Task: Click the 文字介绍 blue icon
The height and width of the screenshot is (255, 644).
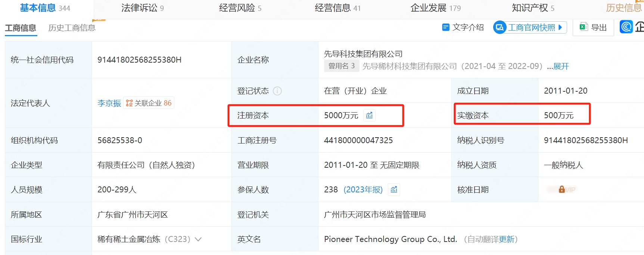Action: (x=445, y=28)
